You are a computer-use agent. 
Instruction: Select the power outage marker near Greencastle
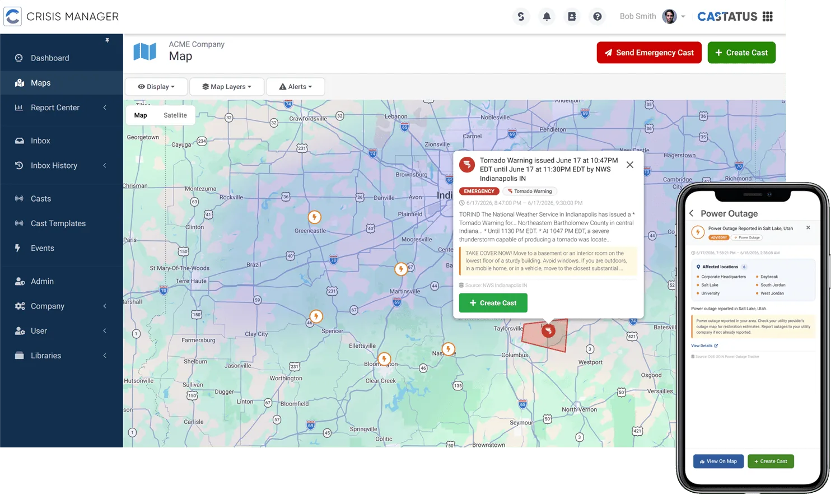[x=315, y=217]
